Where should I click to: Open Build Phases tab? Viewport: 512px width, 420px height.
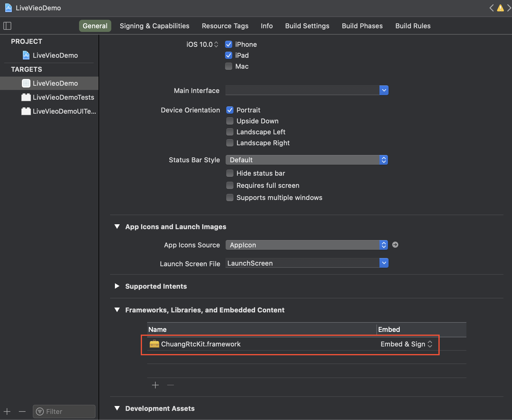pos(362,26)
